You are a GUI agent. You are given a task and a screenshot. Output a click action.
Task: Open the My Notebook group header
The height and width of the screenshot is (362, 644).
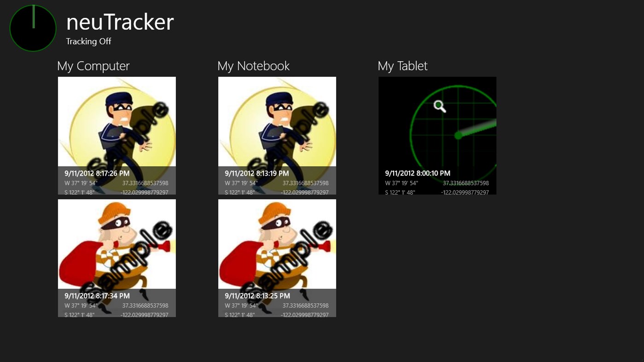(253, 66)
